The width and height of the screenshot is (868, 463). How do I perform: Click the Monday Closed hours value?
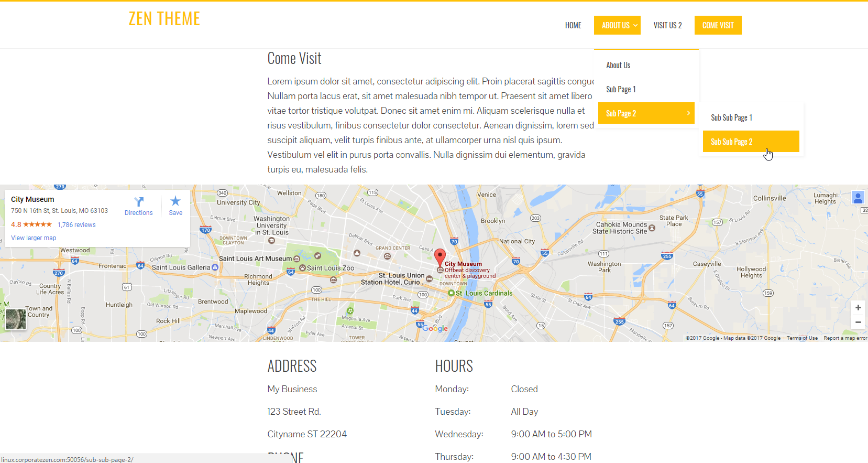524,389
